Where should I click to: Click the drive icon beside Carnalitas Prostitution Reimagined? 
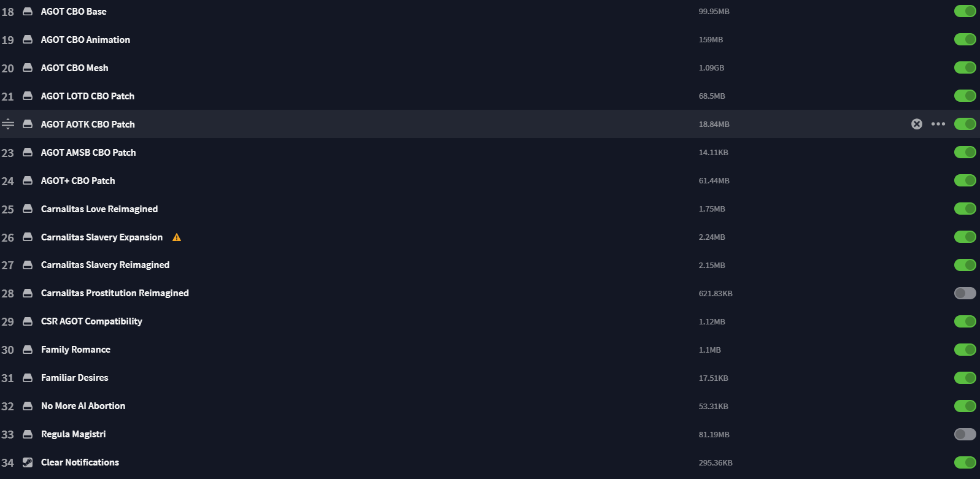point(28,293)
